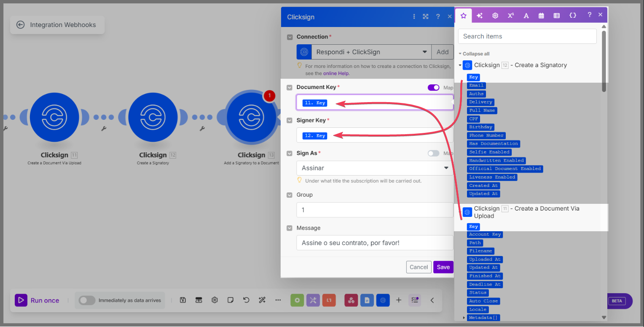
Task: Toggle Immediately as data arrives scheduling
Action: pyautogui.click(x=87, y=300)
